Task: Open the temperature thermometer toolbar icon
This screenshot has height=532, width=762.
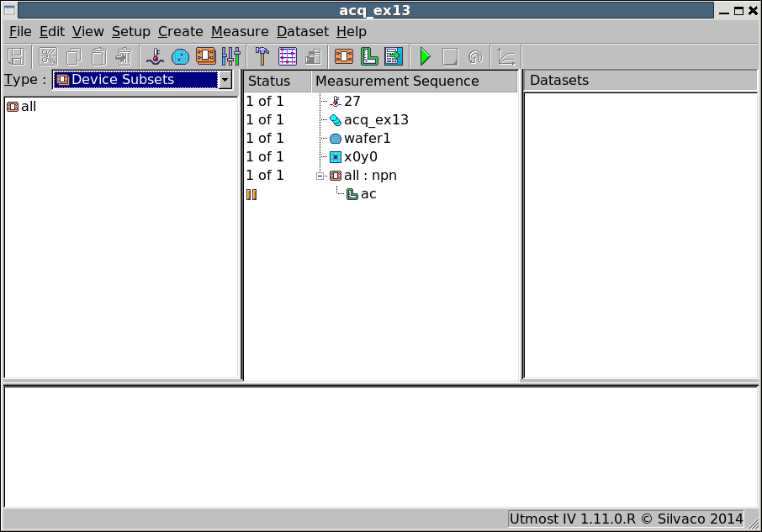Action: point(156,57)
